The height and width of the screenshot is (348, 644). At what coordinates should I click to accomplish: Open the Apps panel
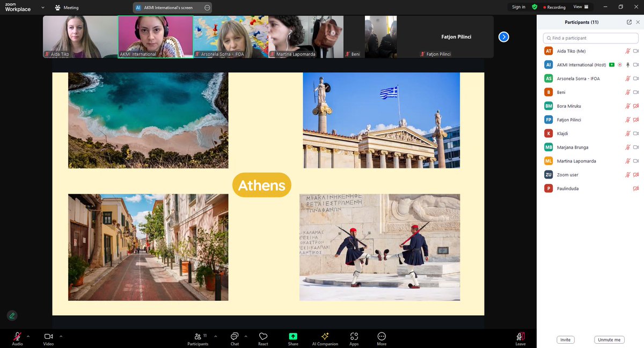point(354,336)
